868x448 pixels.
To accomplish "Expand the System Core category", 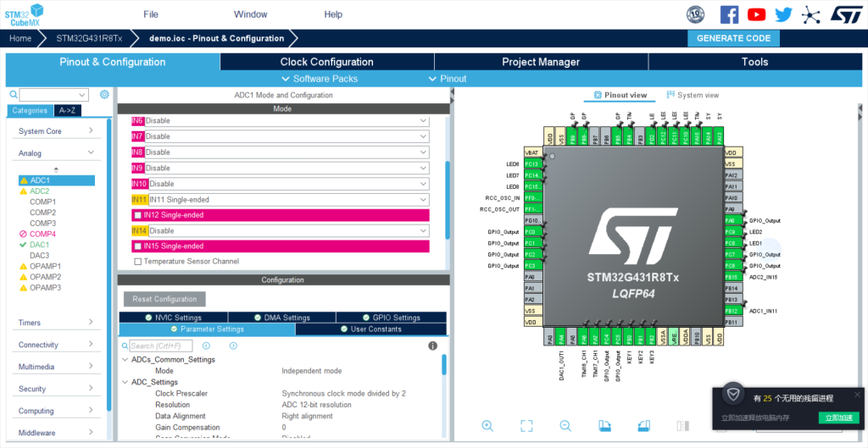I will [56, 131].
